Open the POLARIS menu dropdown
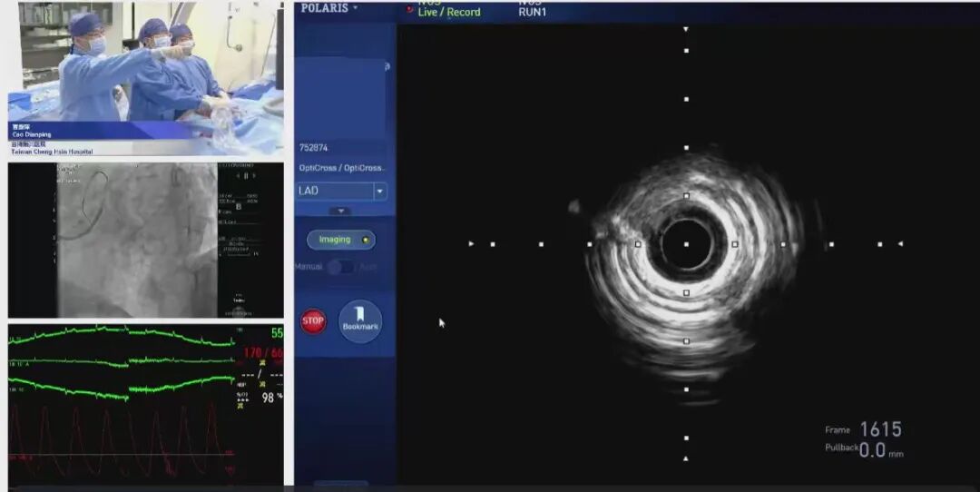The width and height of the screenshot is (980, 492). pos(329,7)
